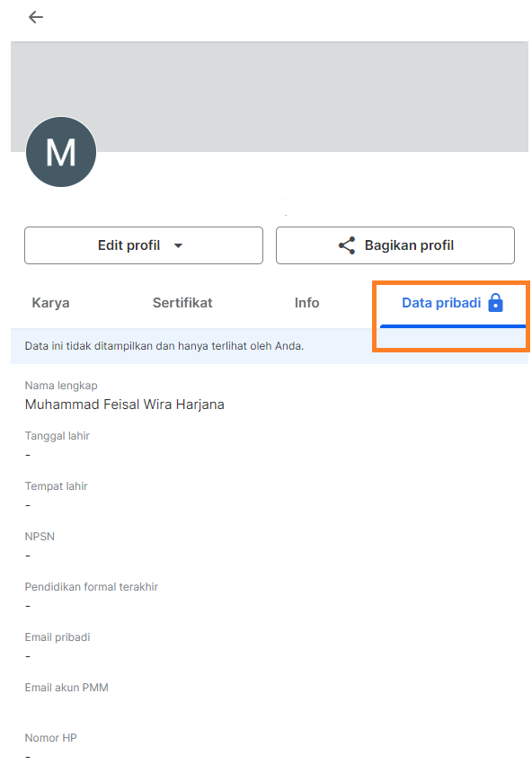Select the NPSN field label
Viewport: 532px width, 783px height.
point(40,537)
